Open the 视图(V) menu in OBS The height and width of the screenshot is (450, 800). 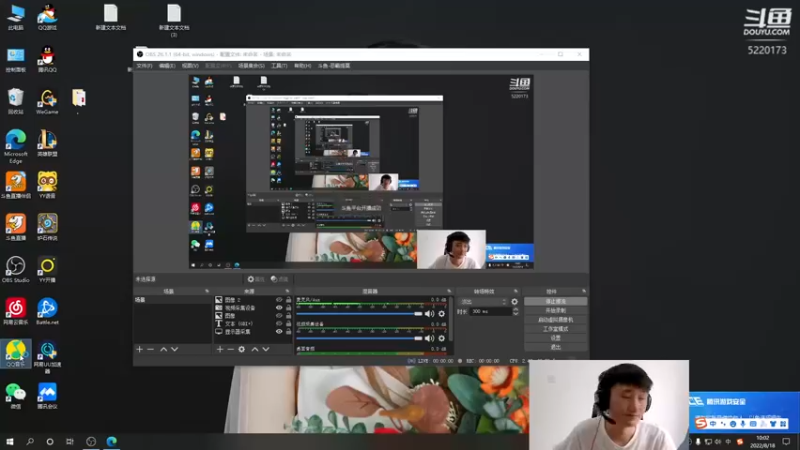tap(190, 66)
